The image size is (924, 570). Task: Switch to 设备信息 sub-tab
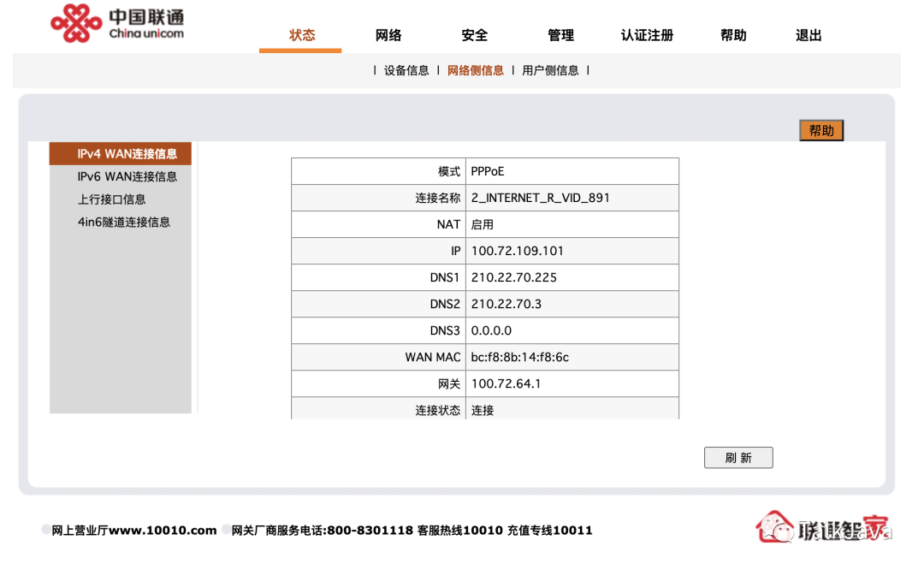tap(404, 71)
